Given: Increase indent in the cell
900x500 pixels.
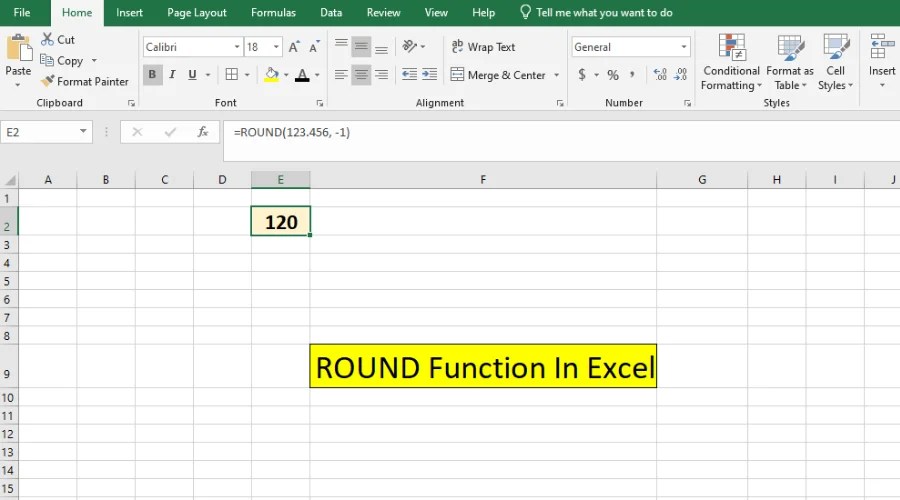Looking at the screenshot, I should coord(429,75).
